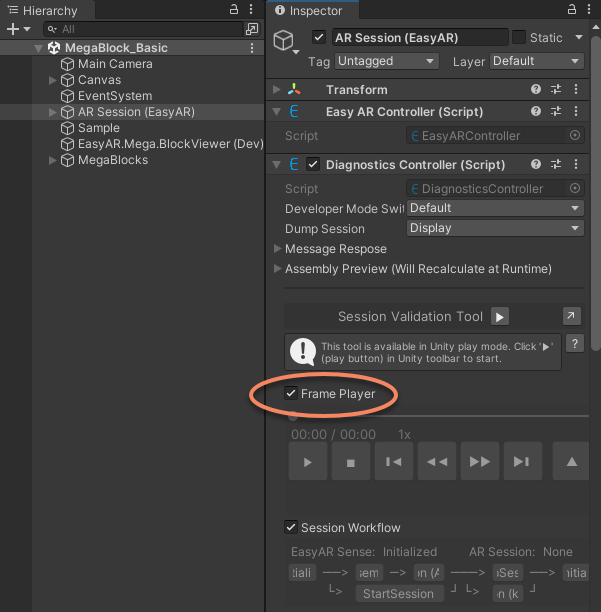This screenshot has width=601, height=612.
Task: Click the Frame Player timeline slider
Action: [x=438, y=416]
